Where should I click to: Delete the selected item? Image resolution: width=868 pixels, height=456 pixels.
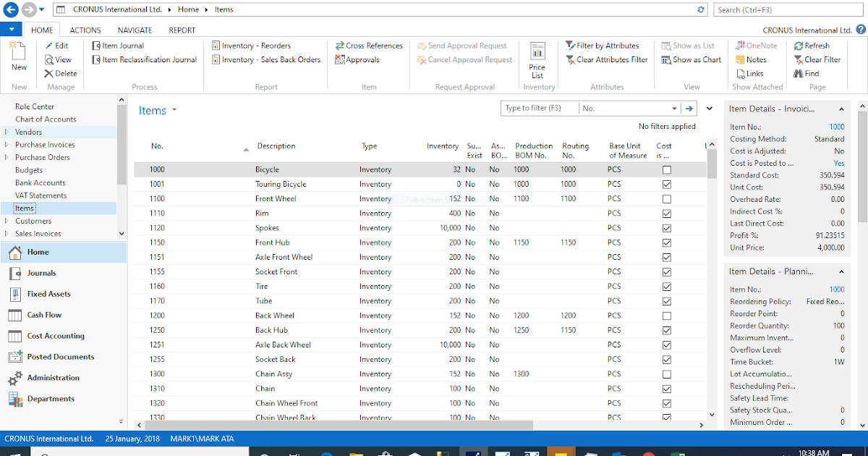60,73
